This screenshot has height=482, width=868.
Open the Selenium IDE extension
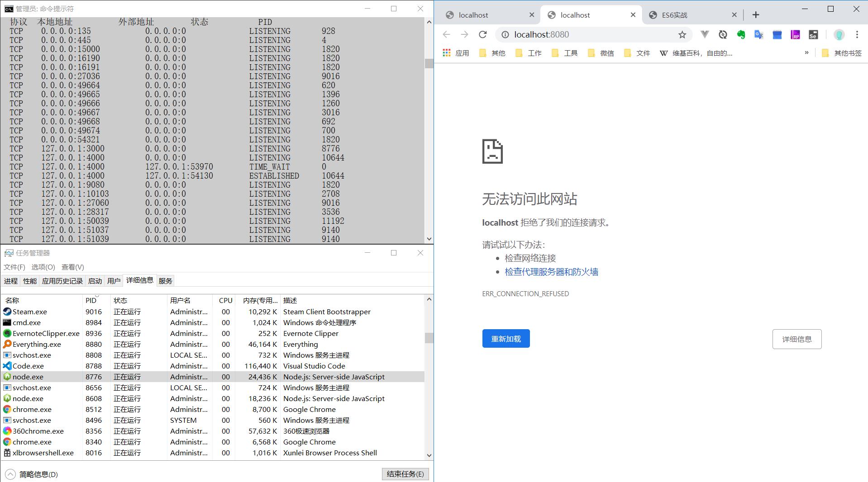tap(813, 34)
